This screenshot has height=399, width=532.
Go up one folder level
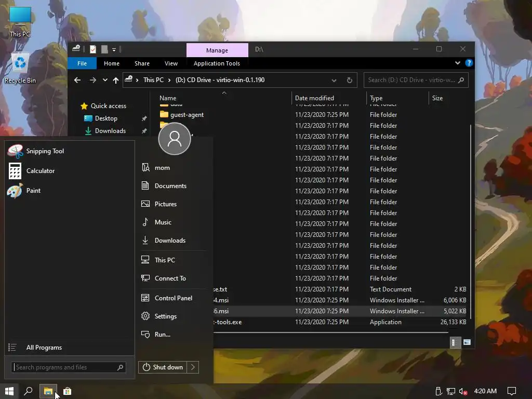116,80
